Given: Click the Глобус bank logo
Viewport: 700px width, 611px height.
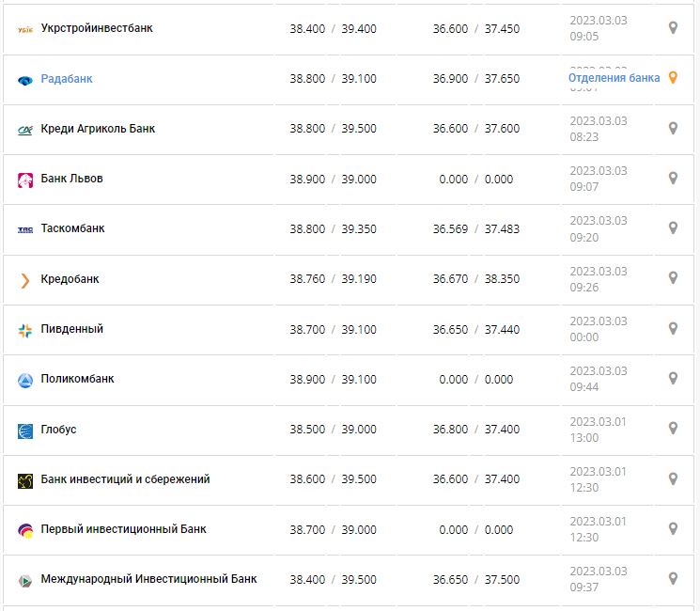Looking at the screenshot, I should [x=25, y=431].
